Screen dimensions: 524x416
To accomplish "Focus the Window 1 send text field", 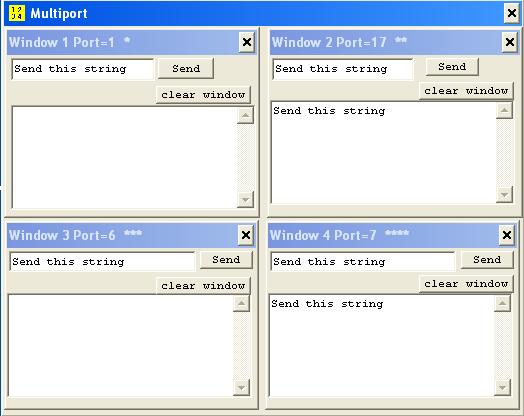I will (83, 69).
